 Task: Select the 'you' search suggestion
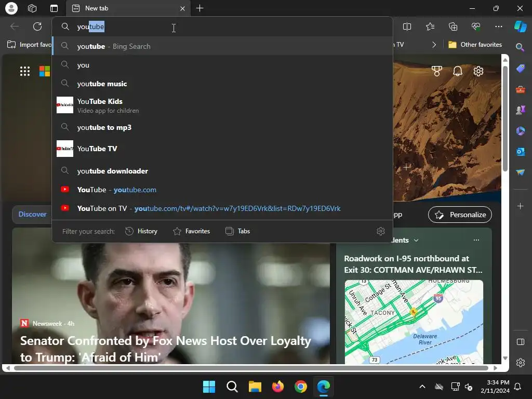(222, 65)
